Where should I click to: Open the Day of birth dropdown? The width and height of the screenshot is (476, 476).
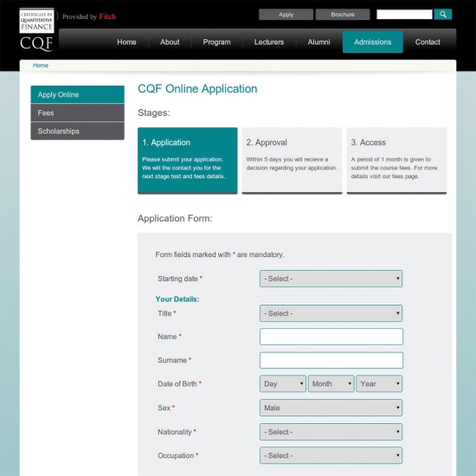(283, 383)
